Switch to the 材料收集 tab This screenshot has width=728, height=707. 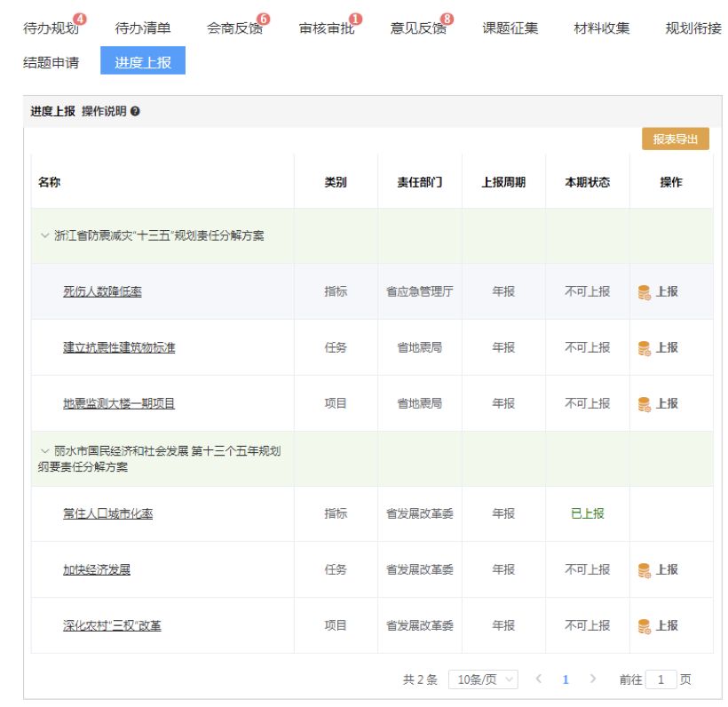[x=601, y=28]
